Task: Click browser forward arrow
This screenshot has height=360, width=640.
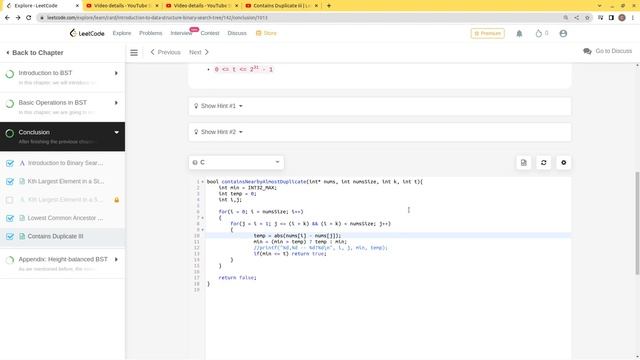Action: [18, 18]
